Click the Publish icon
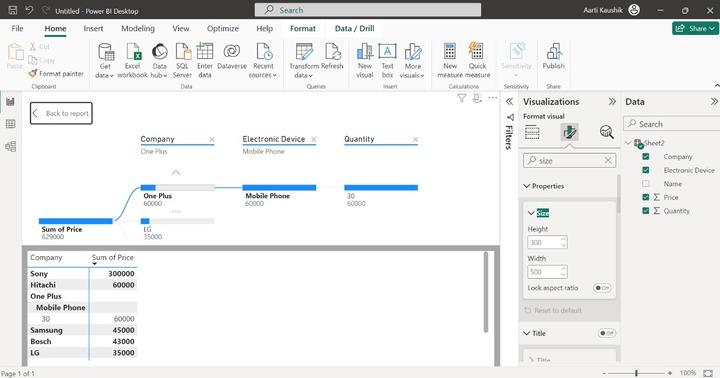 click(x=554, y=52)
